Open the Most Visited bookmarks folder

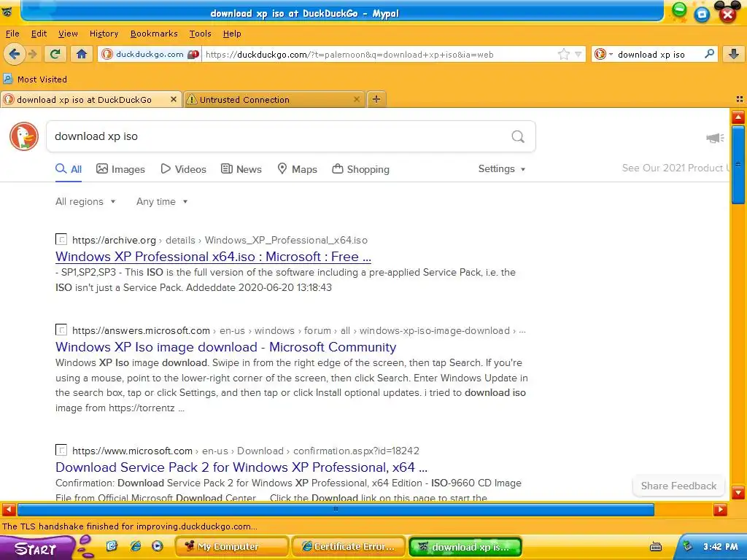point(35,79)
